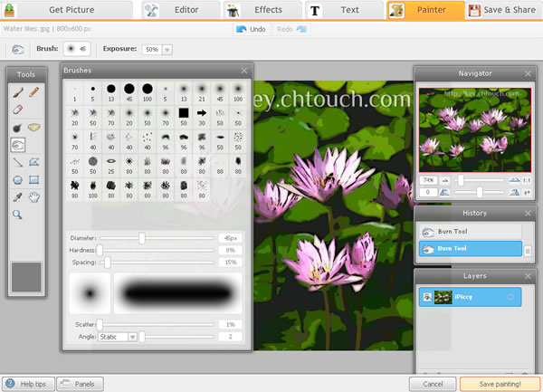
Task: Click the Undo button
Action: coord(251,30)
